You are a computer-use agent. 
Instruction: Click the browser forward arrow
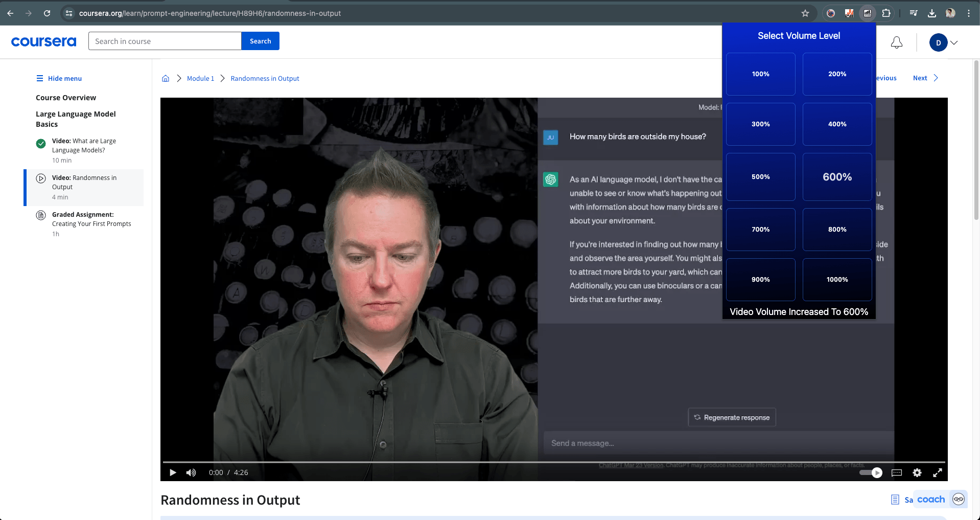29,13
